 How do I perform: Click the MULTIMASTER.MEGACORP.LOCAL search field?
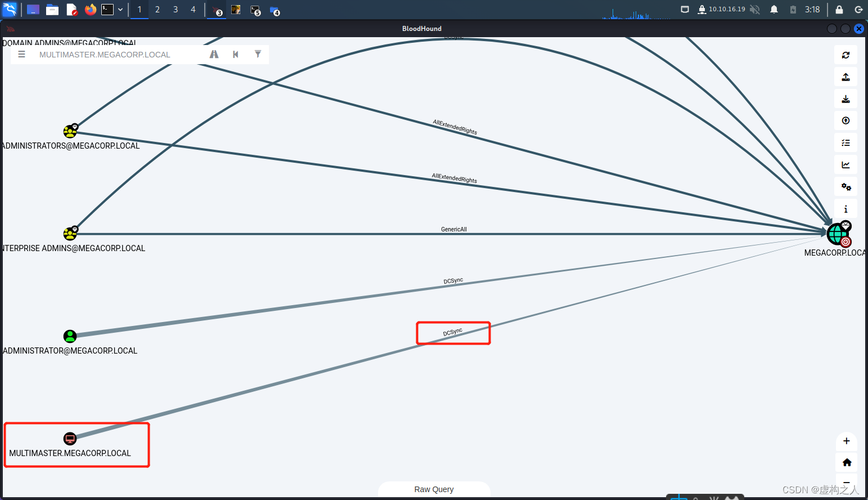[x=118, y=55]
